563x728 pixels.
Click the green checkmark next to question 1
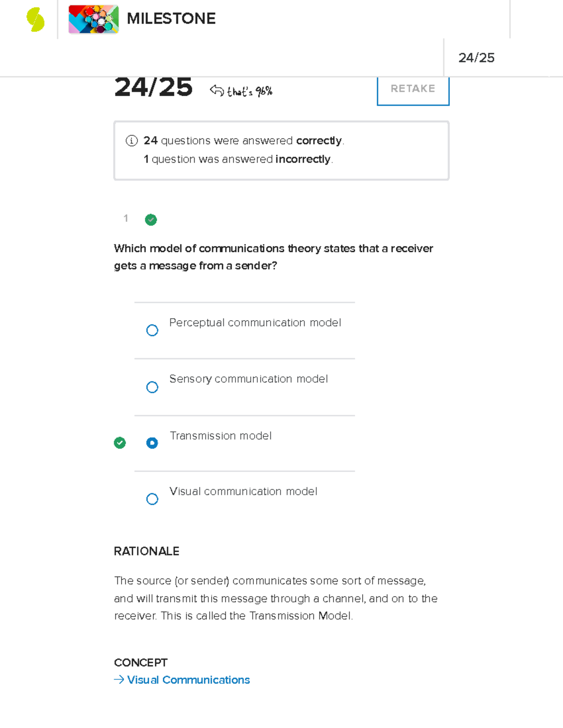click(151, 219)
